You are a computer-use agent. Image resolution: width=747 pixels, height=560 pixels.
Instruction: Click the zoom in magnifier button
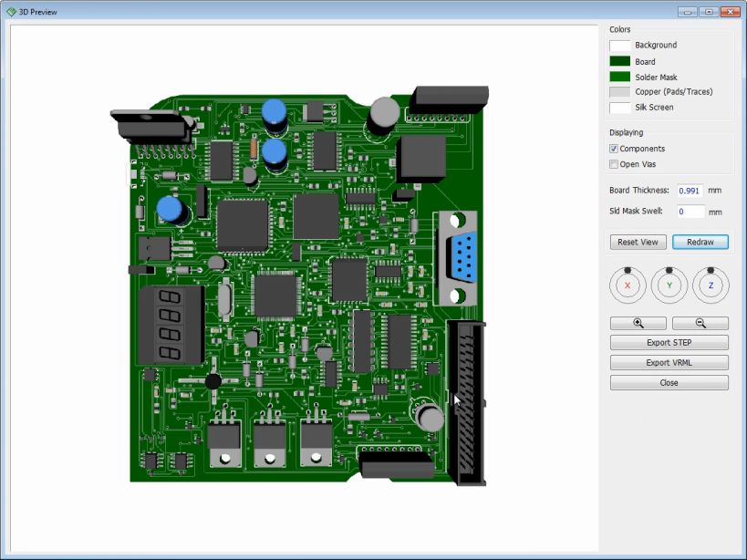[x=638, y=323]
